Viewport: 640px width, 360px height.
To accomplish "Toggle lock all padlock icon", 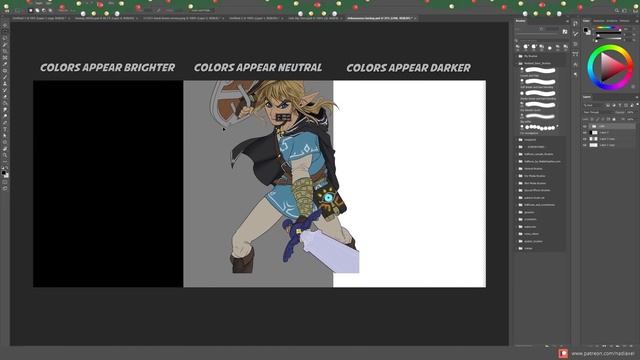I will click(614, 119).
